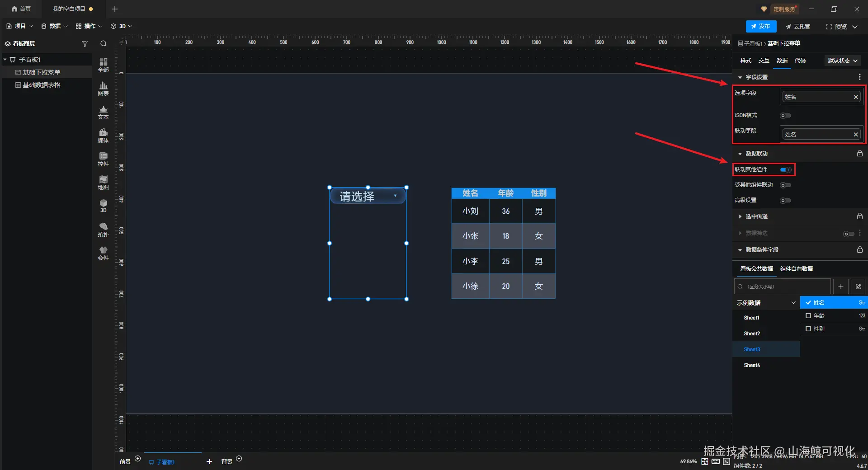The height and width of the screenshot is (470, 868).
Task: Switch to the 代码 tab
Action: coord(800,61)
